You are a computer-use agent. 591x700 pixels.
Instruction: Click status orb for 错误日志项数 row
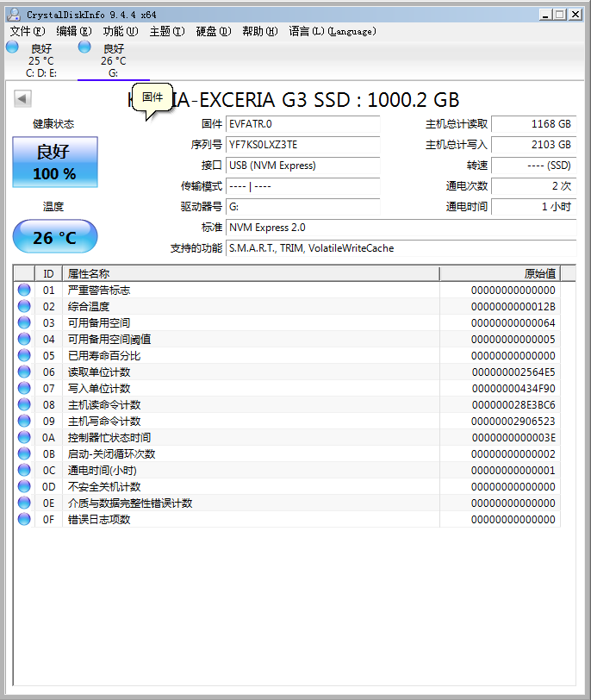pyautogui.click(x=24, y=519)
